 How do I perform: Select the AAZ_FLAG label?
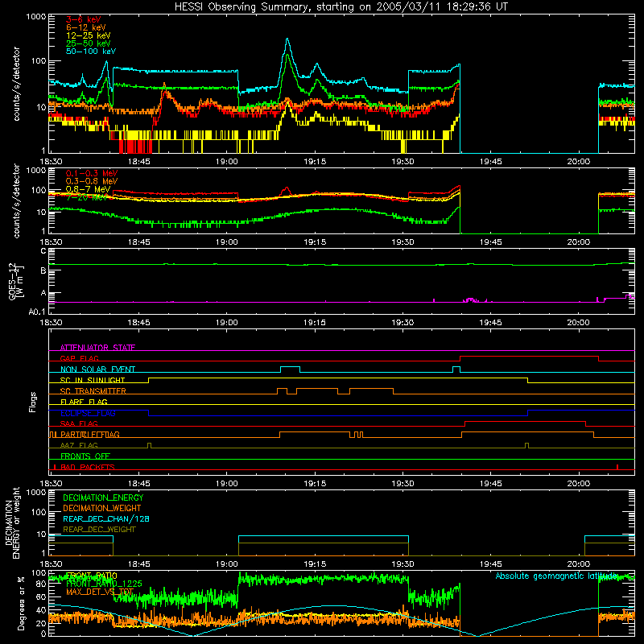79,445
